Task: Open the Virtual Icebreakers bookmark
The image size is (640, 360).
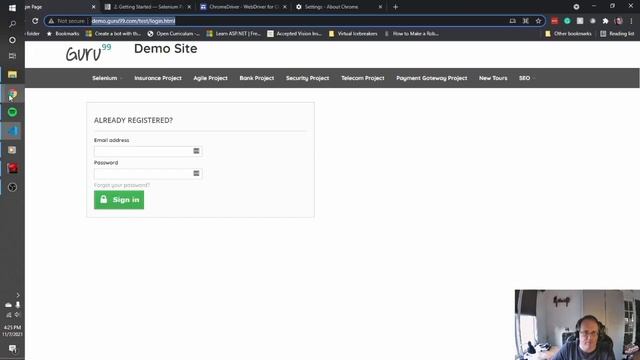Action: (353, 33)
